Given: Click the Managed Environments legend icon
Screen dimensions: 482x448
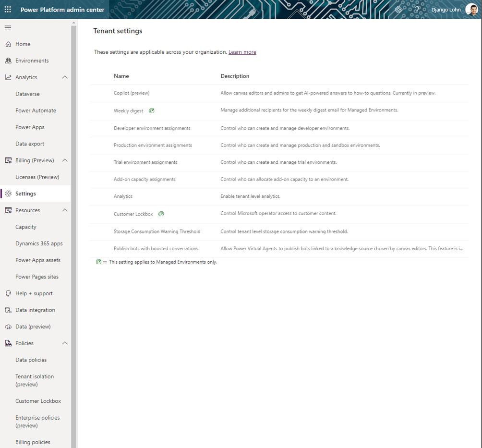Looking at the screenshot, I should [98, 262].
